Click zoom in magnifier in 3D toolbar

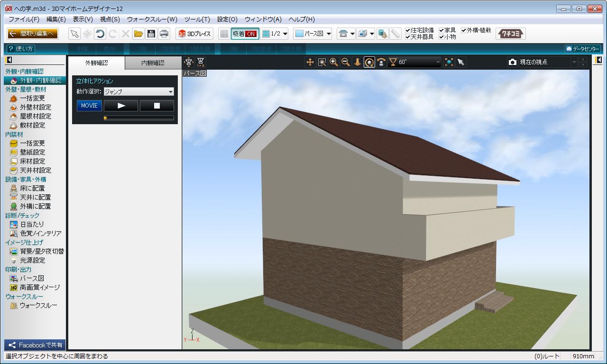coord(334,62)
